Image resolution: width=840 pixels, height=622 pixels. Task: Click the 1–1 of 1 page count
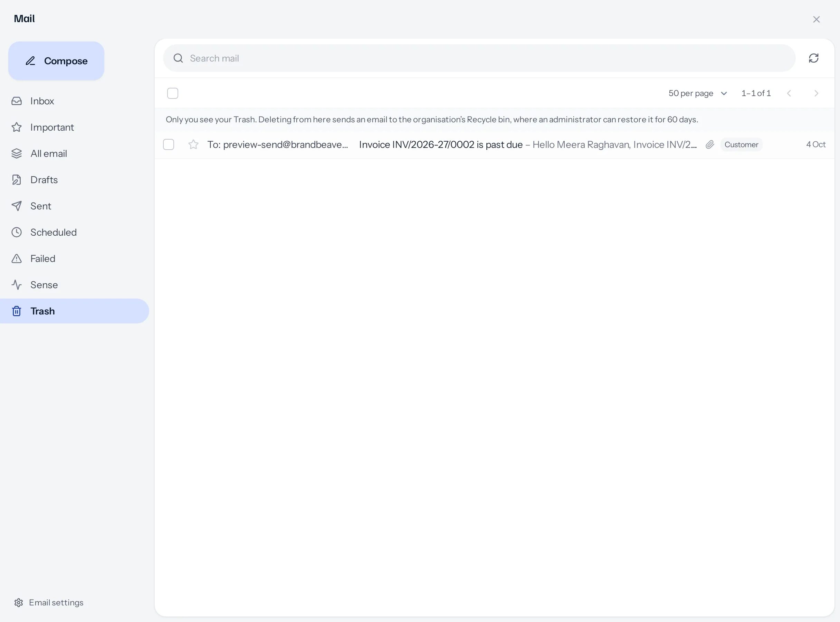[x=756, y=93]
